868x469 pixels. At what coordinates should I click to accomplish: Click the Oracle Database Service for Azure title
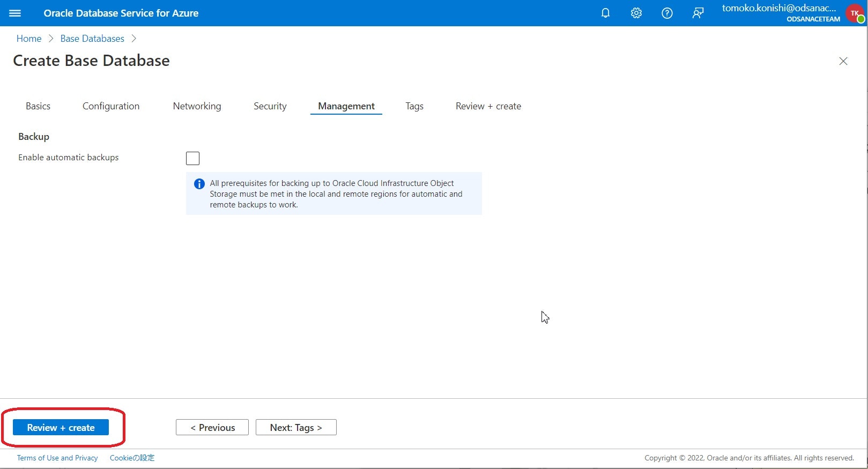pos(121,13)
